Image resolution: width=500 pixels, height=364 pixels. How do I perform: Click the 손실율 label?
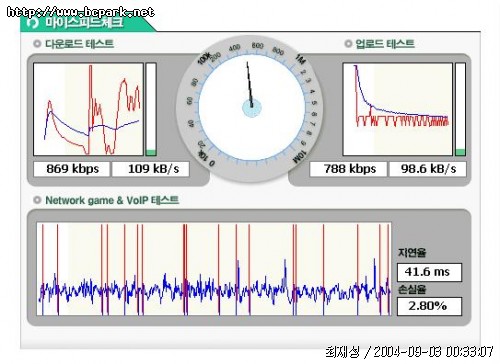[x=412, y=289]
